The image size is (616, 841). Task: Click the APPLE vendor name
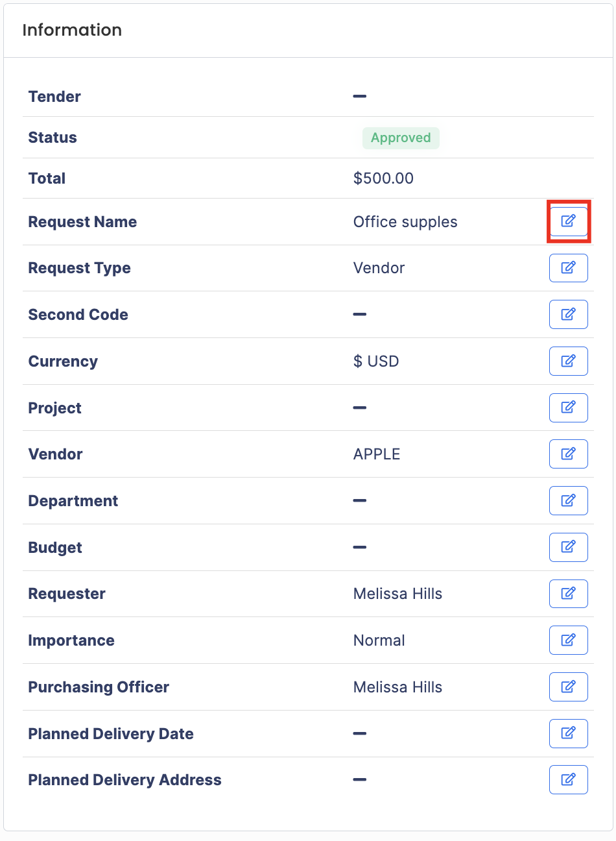click(x=377, y=454)
